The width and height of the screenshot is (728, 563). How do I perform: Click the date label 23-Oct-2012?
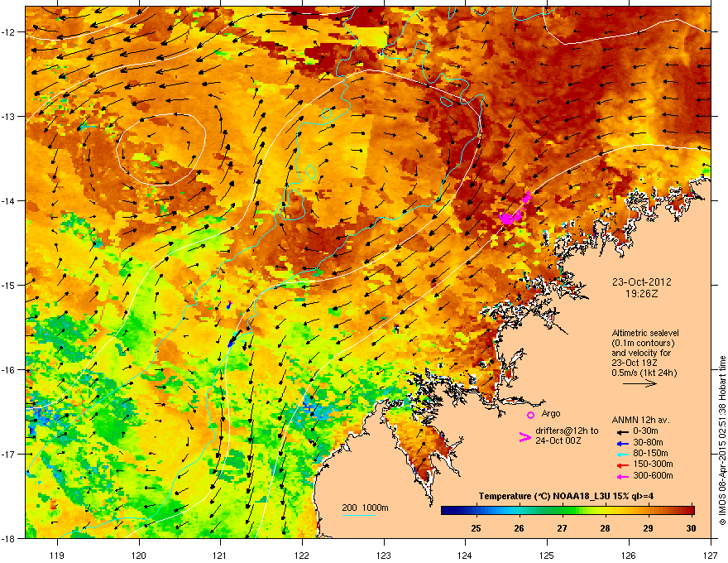pos(642,282)
